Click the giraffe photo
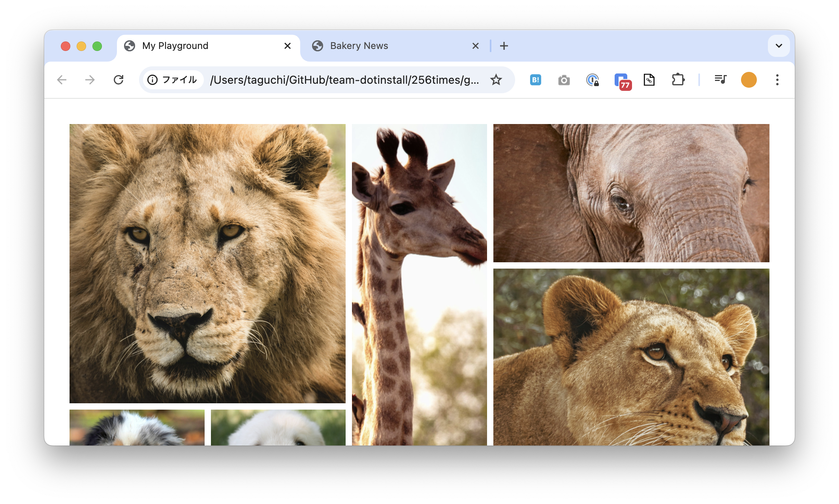This screenshot has width=839, height=504. (x=419, y=284)
